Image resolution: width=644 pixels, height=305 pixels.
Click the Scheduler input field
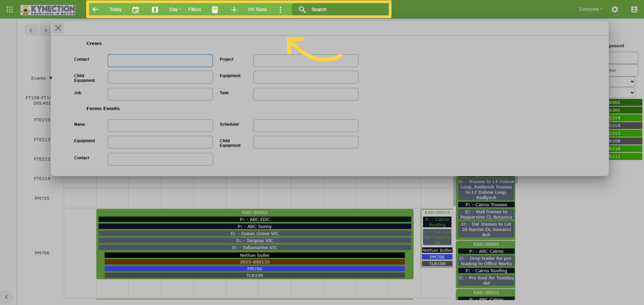pos(306,125)
